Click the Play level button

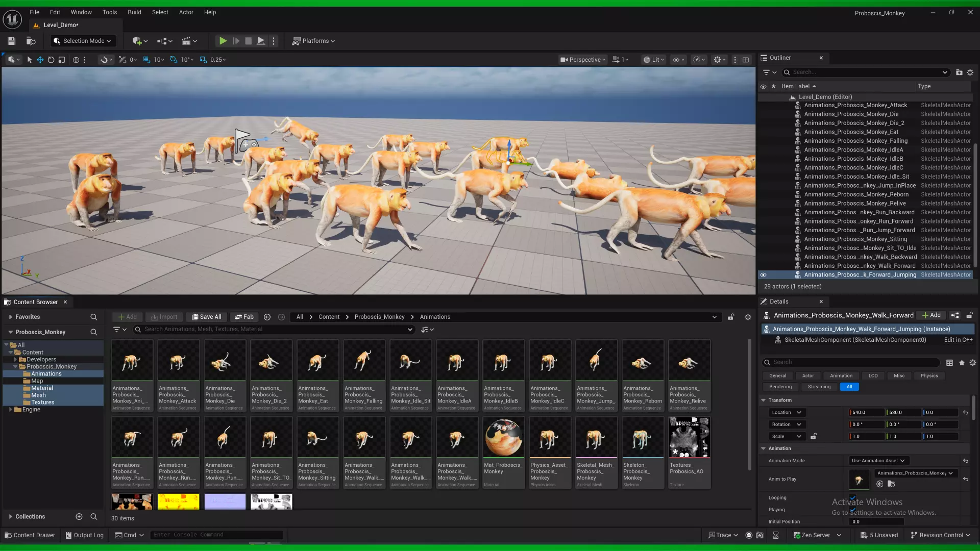(223, 41)
